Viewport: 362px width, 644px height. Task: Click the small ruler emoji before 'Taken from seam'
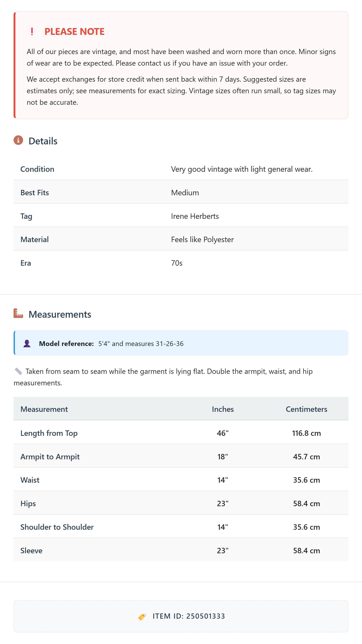(18, 371)
